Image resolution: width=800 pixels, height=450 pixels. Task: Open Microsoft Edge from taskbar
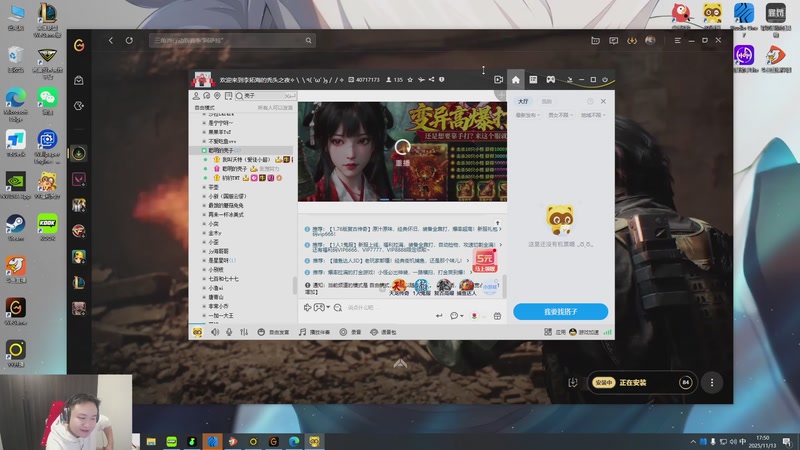tap(294, 441)
